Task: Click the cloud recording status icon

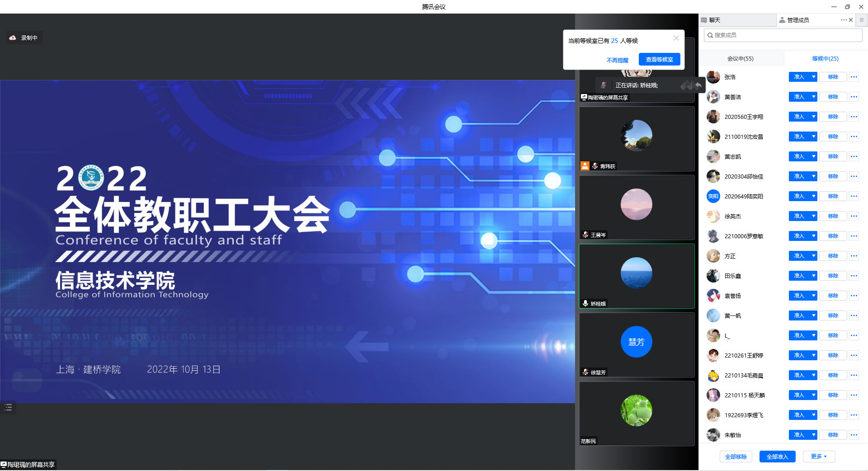Action: click(x=13, y=38)
